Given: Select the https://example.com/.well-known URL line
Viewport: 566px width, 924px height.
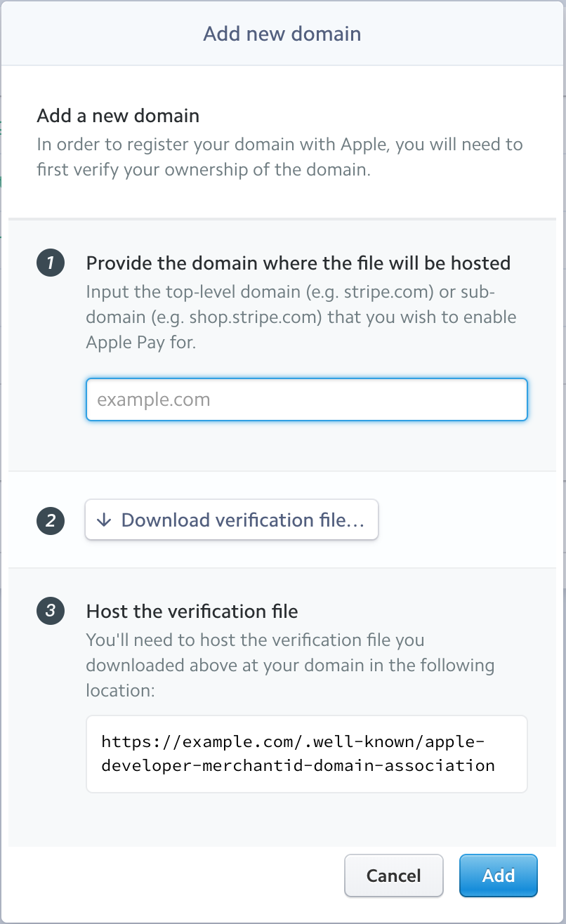Looking at the screenshot, I should (x=293, y=742).
